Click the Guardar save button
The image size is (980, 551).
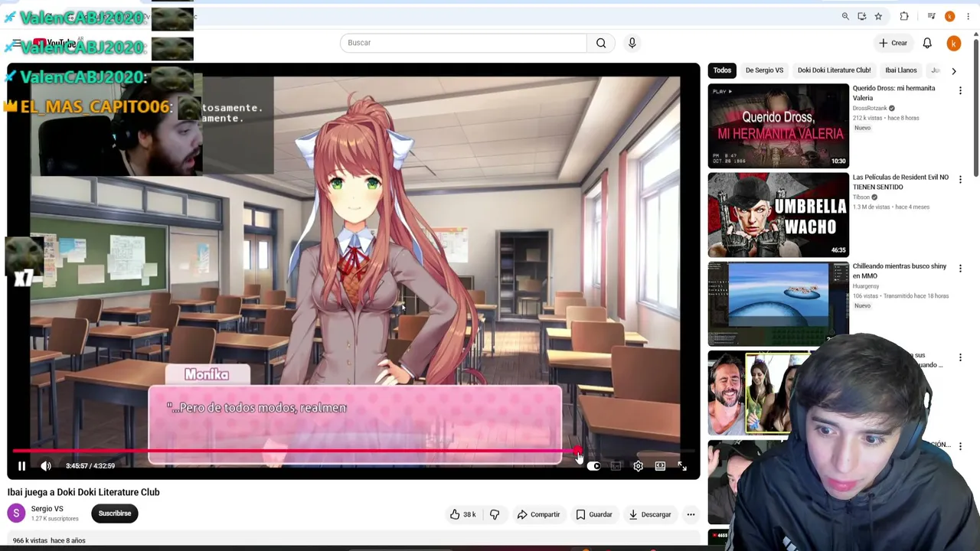pyautogui.click(x=594, y=514)
